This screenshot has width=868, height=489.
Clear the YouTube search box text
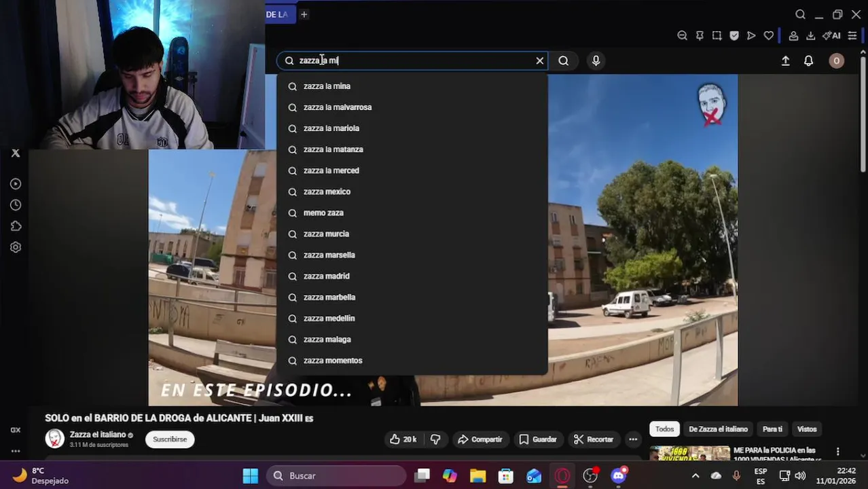(540, 60)
